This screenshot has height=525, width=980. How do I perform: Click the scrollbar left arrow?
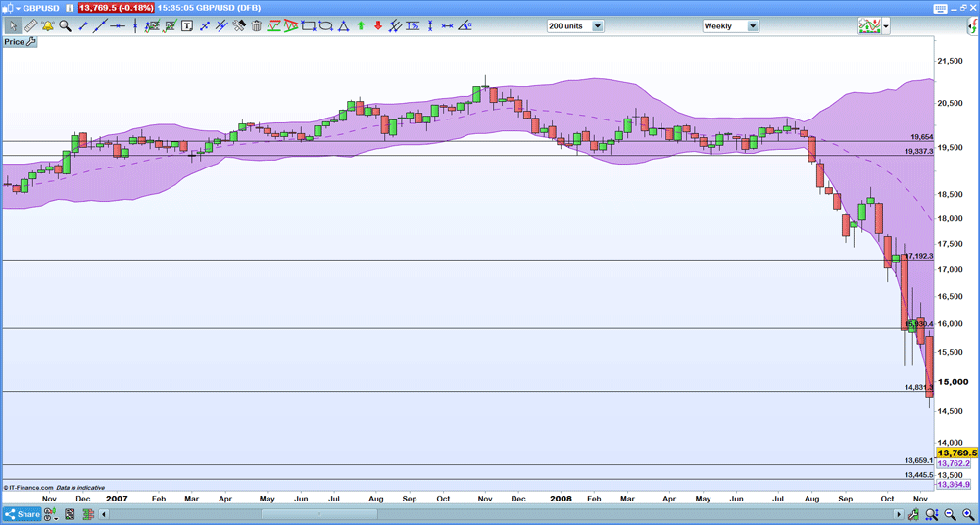coord(104,514)
